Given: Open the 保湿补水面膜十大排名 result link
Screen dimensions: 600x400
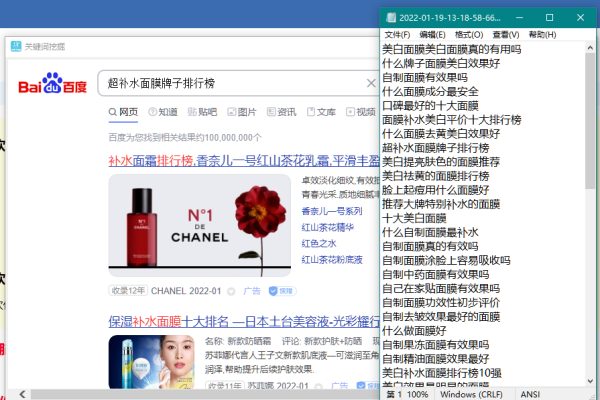Looking at the screenshot, I should (x=244, y=322).
